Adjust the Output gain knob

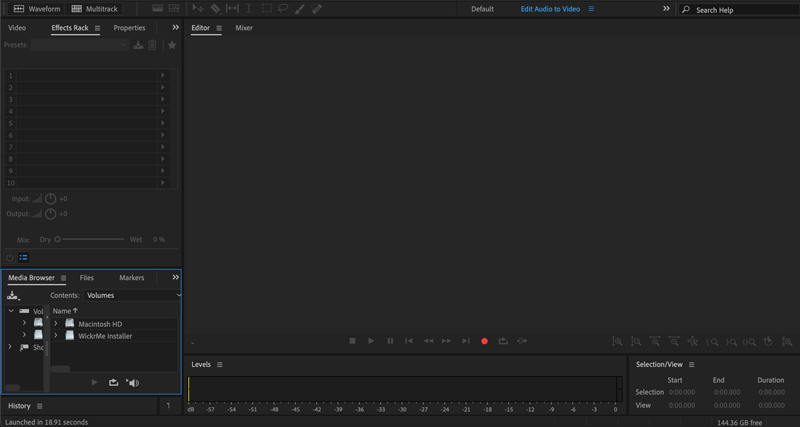pyautogui.click(x=50, y=214)
